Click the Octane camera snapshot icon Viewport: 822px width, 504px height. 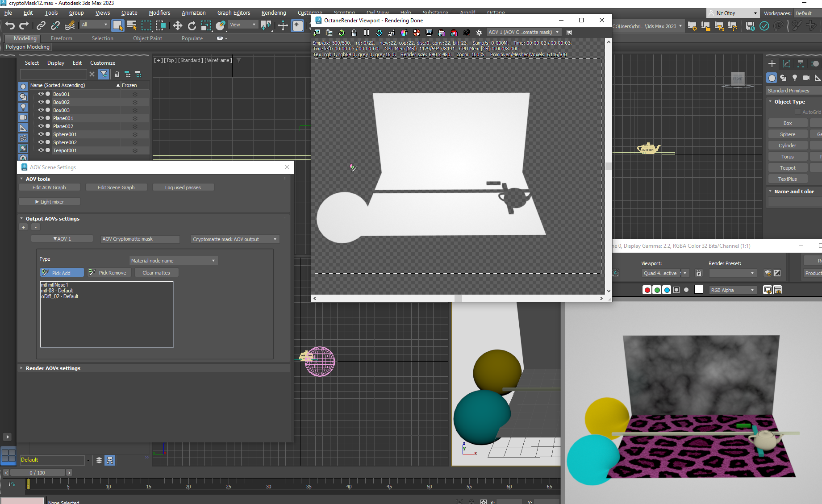(467, 33)
